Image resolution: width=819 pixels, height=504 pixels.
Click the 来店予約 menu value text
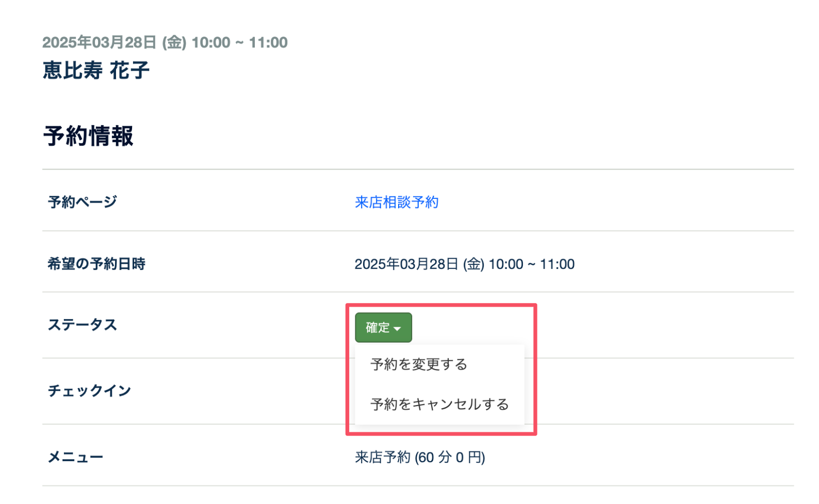tap(382, 458)
